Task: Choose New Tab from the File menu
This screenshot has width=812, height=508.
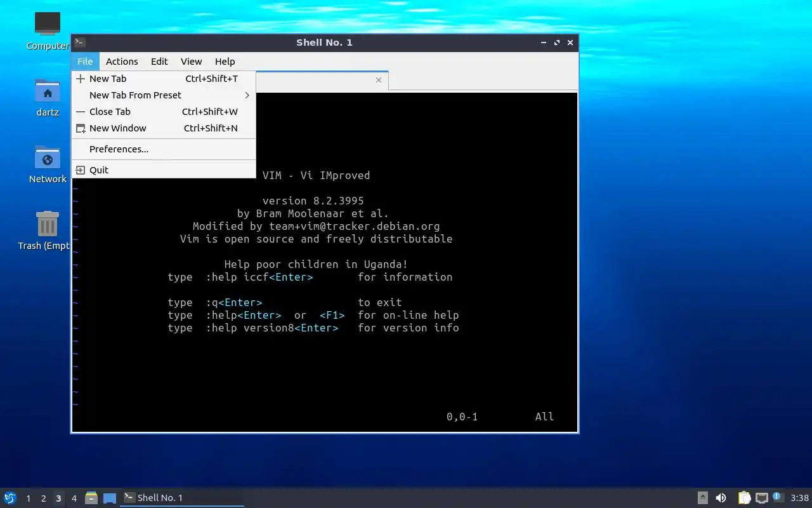Action: (164, 79)
